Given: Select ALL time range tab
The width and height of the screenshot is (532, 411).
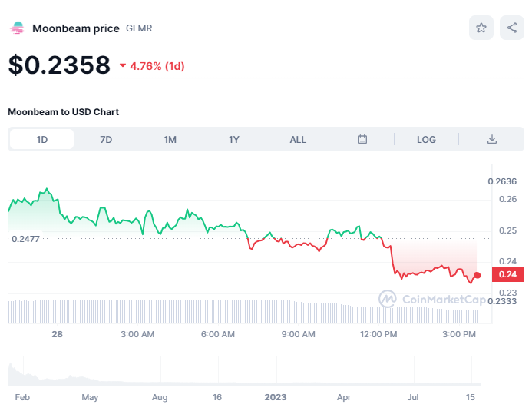Looking at the screenshot, I should pos(298,139).
